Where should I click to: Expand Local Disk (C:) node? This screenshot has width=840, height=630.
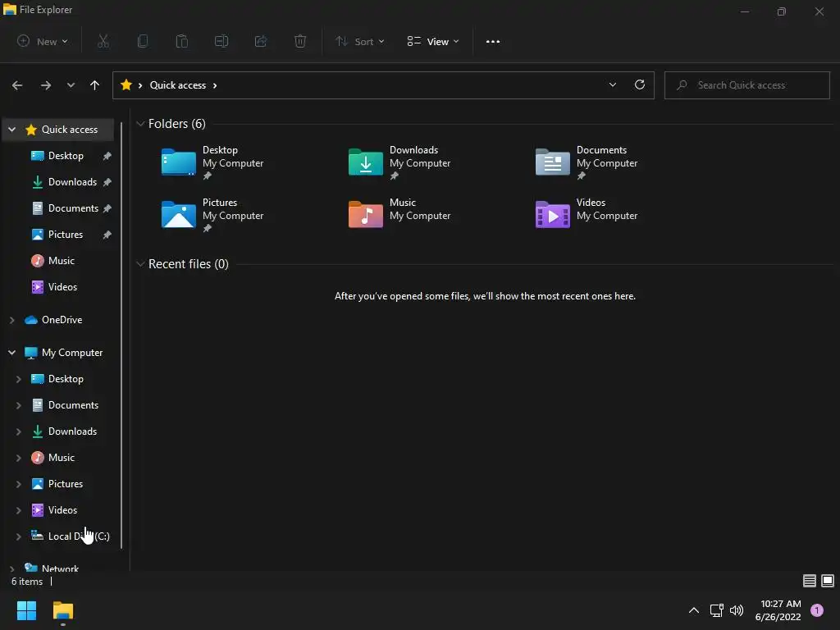(18, 536)
